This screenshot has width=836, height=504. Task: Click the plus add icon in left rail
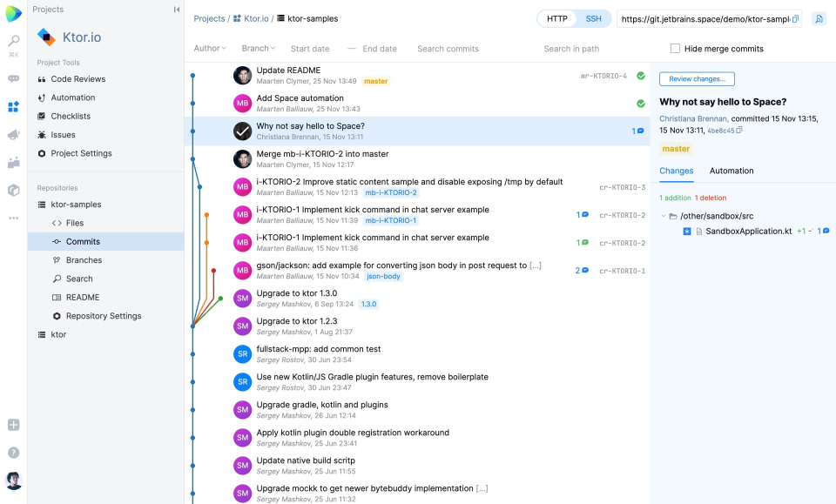point(14,425)
